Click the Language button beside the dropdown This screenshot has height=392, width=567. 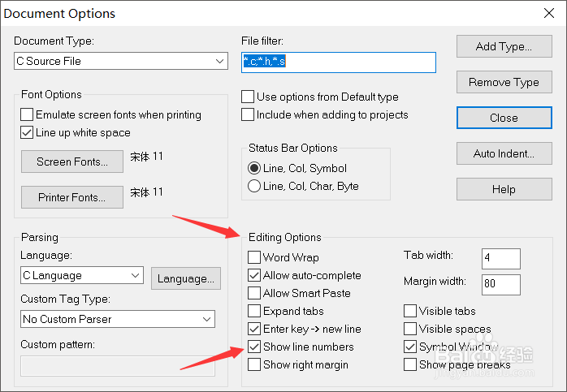click(x=186, y=278)
